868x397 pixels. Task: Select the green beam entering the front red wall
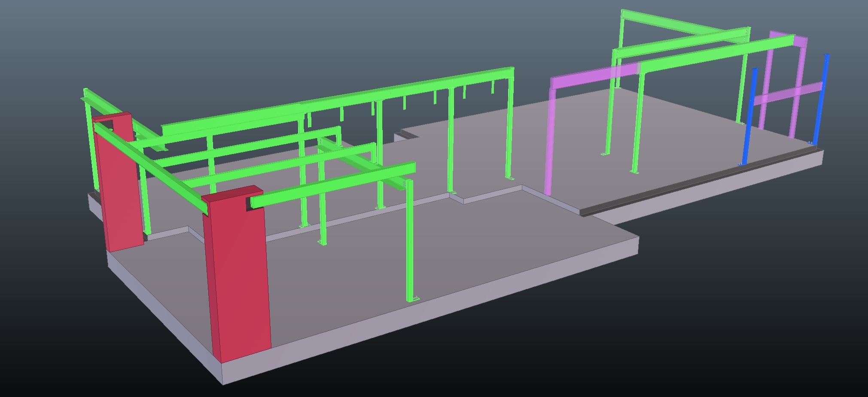(333, 185)
